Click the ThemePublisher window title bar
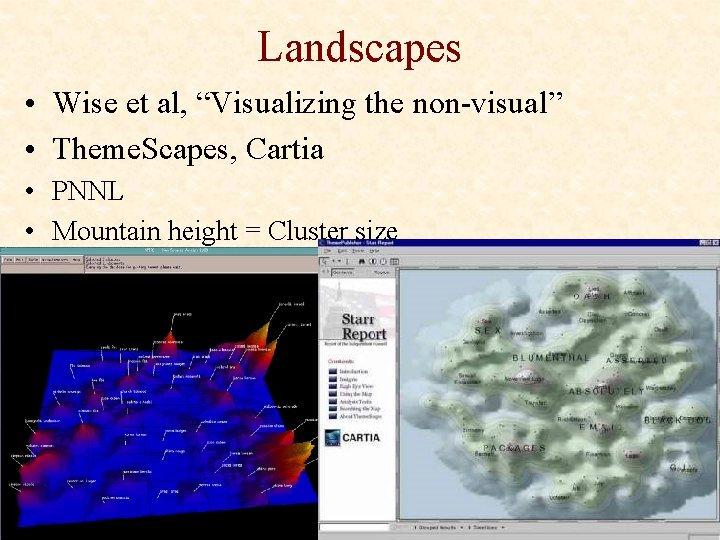This screenshot has width=720, height=540. pos(519,242)
